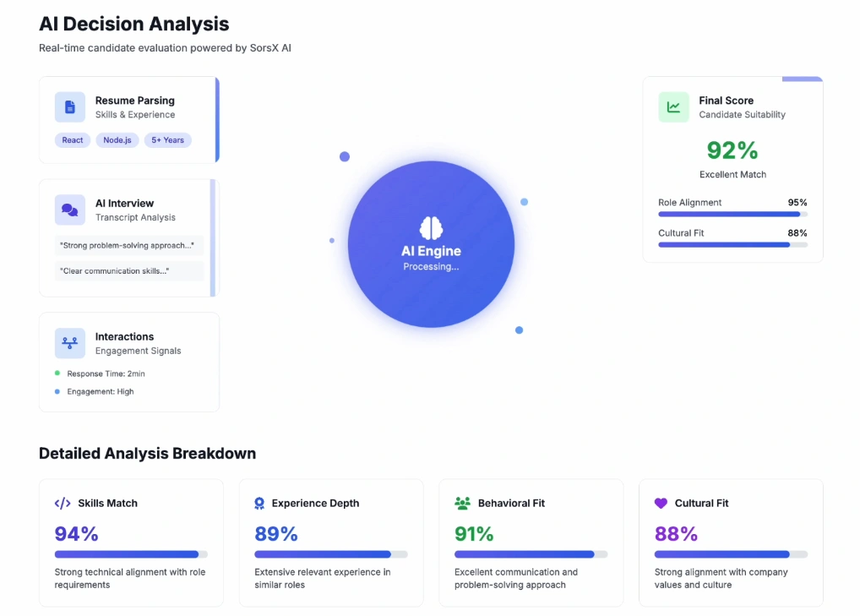The width and height of the screenshot is (860, 616).
Task: Click the Behavioral Fit 91% progress bar
Action: [x=531, y=554]
